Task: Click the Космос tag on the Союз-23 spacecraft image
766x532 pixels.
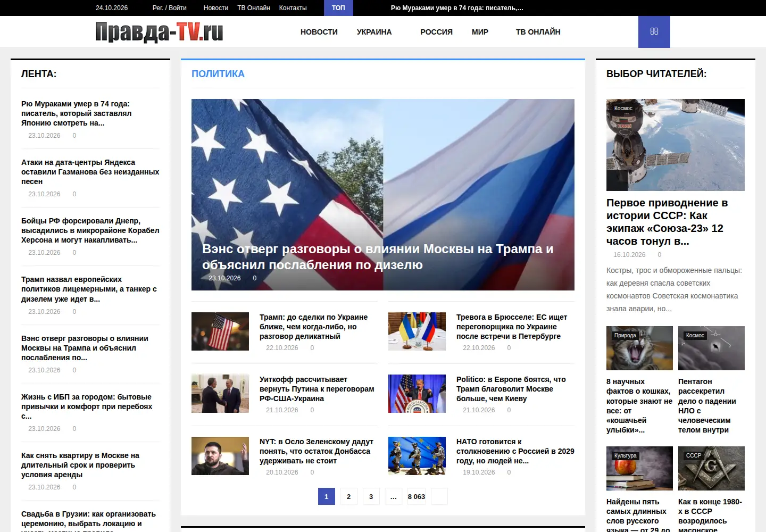Action: tap(623, 108)
